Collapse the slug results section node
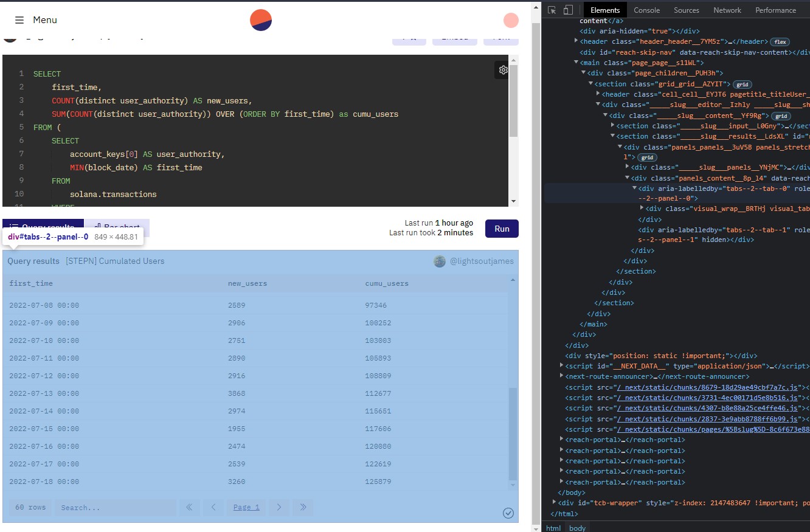Screen dimensions: 810x532 point(612,136)
